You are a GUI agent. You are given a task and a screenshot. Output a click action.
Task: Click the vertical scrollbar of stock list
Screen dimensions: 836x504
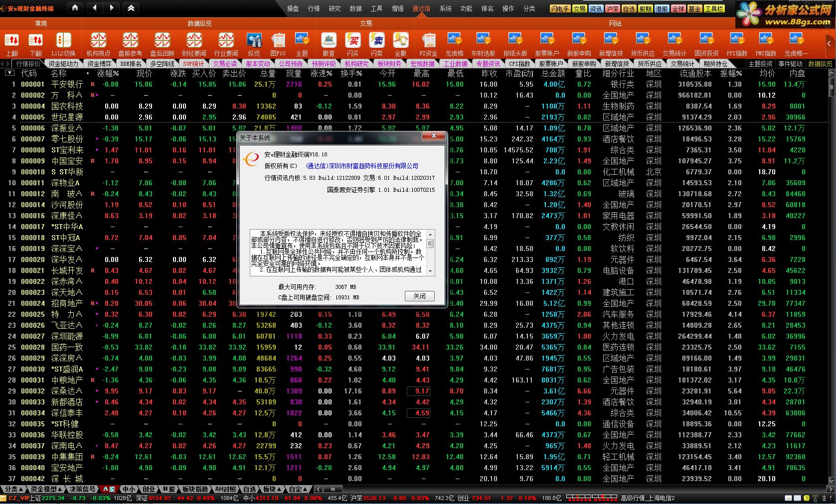[832, 277]
